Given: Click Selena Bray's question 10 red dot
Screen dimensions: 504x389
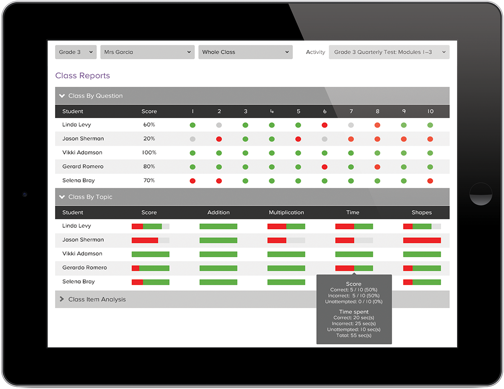Looking at the screenshot, I should tap(430, 181).
